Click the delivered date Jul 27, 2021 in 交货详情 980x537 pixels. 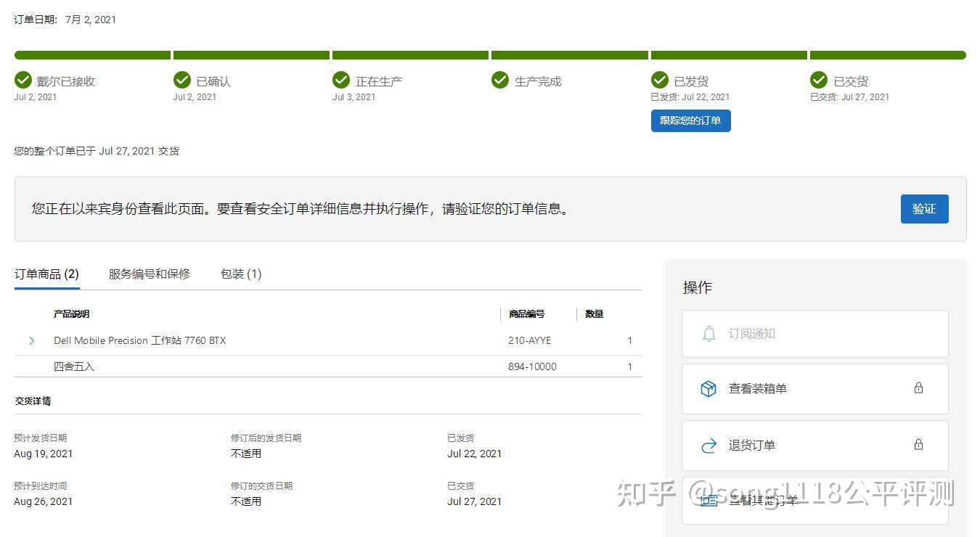(x=474, y=501)
